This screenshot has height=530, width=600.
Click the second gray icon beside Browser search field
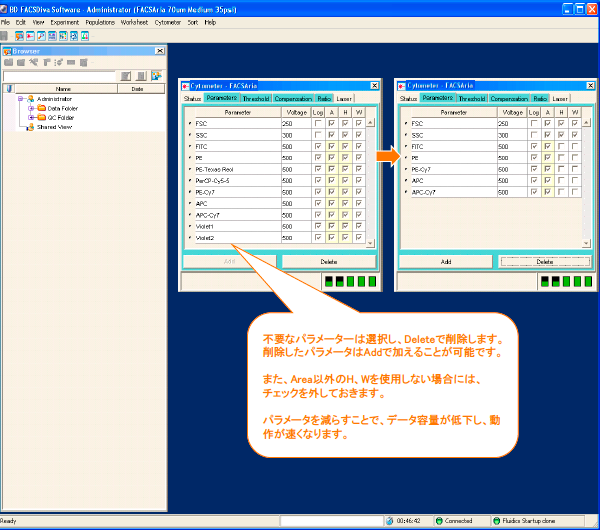(x=141, y=76)
